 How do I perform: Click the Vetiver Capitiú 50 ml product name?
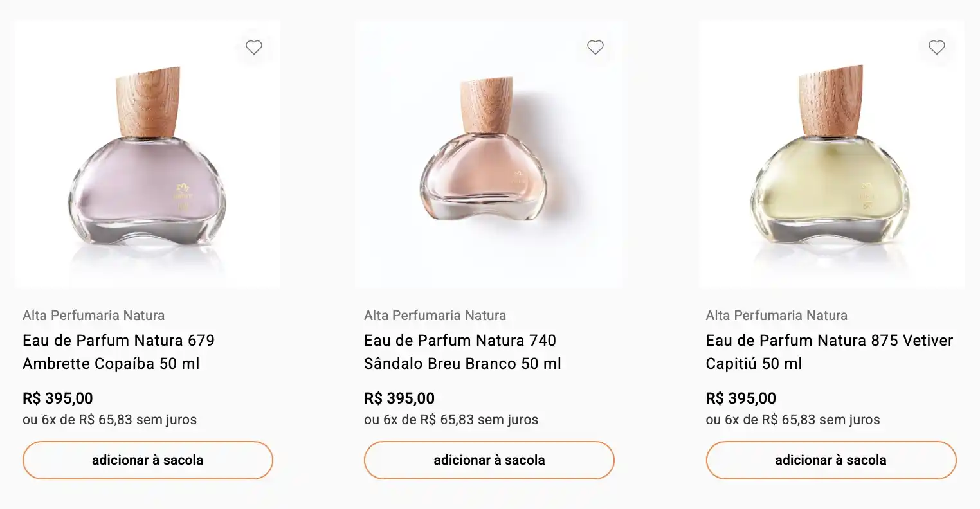pos(829,352)
